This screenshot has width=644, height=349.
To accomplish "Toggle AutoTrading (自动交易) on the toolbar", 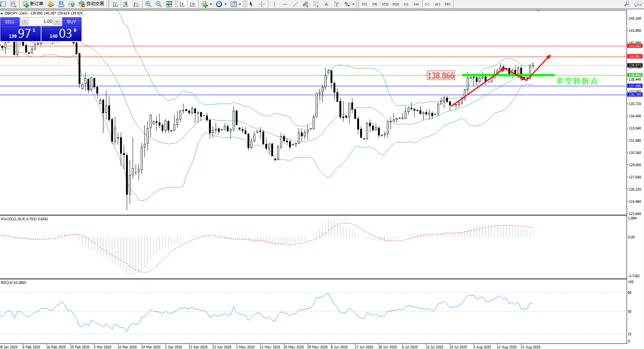I will [91, 4].
